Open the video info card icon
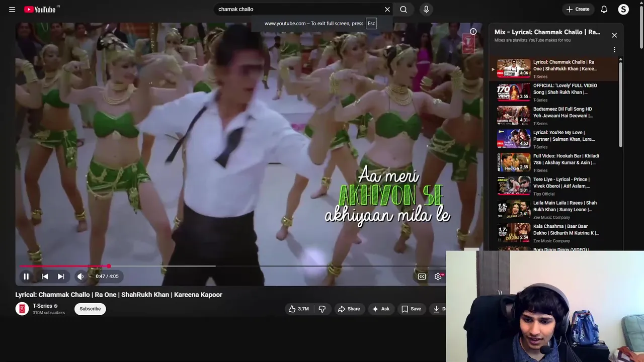This screenshot has width=644, height=362. pyautogui.click(x=473, y=31)
